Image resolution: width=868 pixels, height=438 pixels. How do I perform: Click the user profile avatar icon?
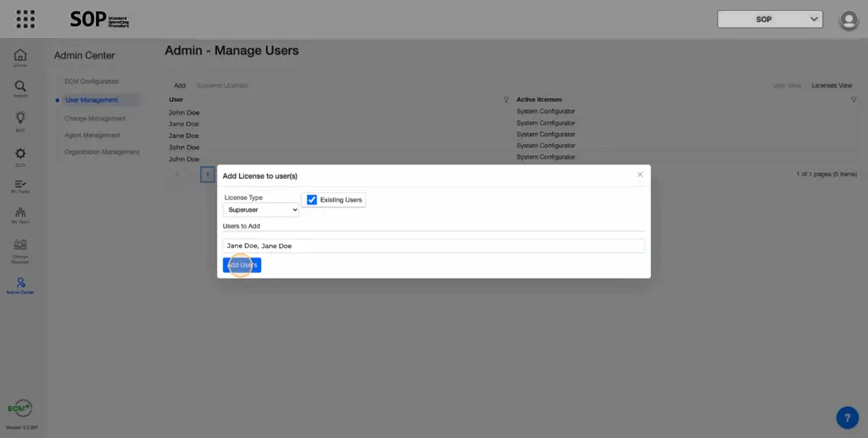(848, 19)
